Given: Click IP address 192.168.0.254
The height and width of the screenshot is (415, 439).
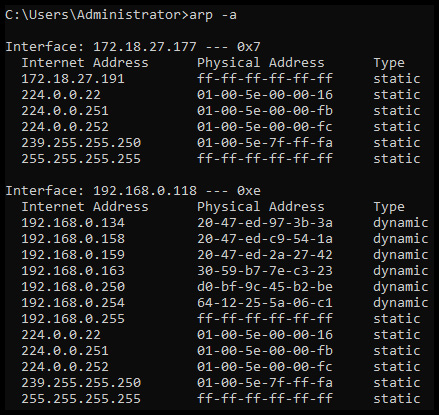Looking at the screenshot, I should click(x=73, y=303).
